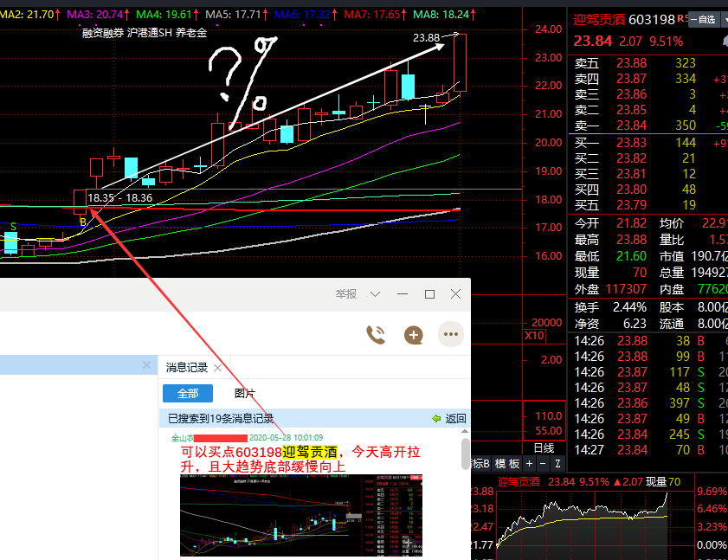Image resolution: width=728 pixels, height=560 pixels.
Task: Click the 举报 report button
Action: point(346,294)
